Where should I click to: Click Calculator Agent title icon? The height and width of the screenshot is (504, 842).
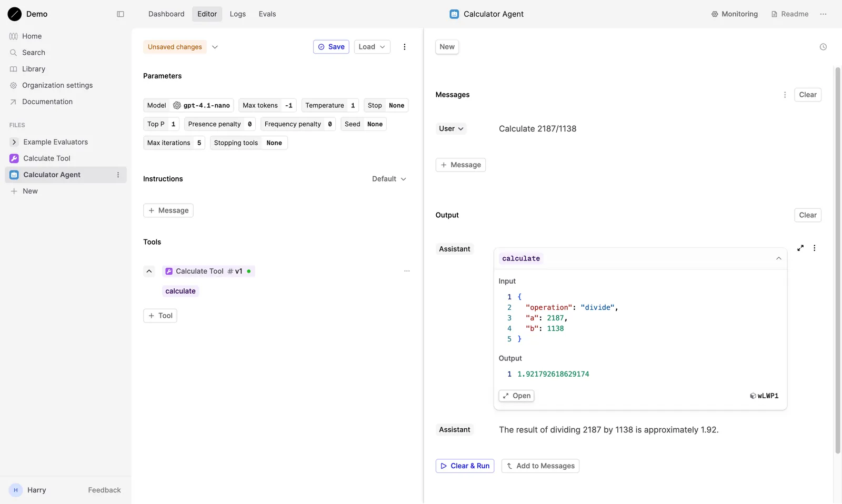(454, 14)
